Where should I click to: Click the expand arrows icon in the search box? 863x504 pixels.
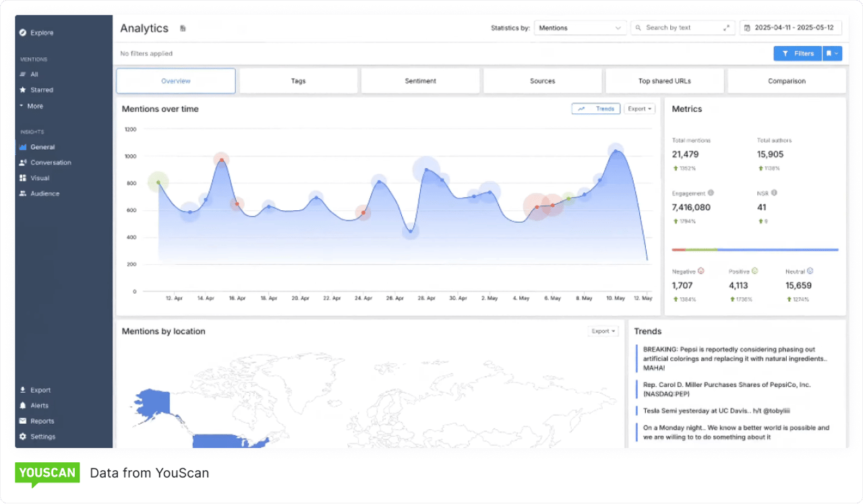point(726,28)
